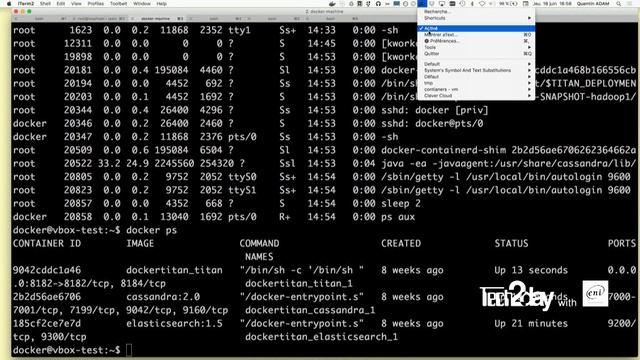Click PID 20522 of java process

pyautogui.click(x=78, y=164)
